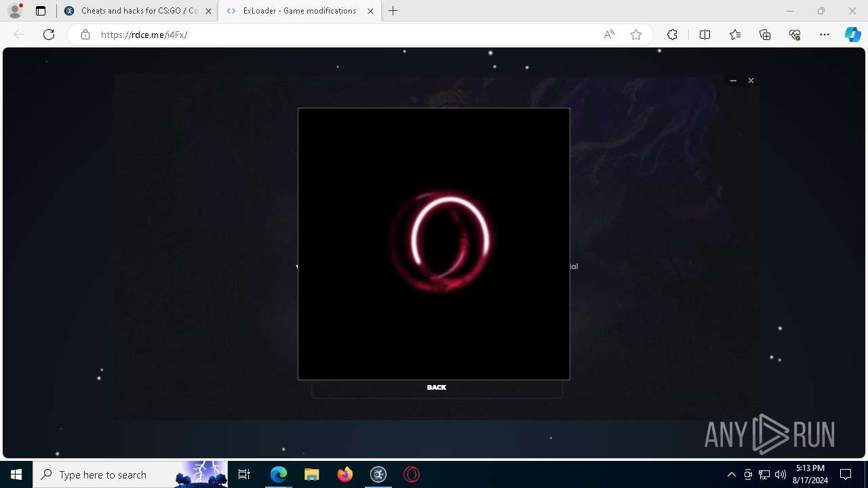The width and height of the screenshot is (868, 488).
Task: Close the Cheats and hacks for CS:GO tab
Action: pos(208,11)
